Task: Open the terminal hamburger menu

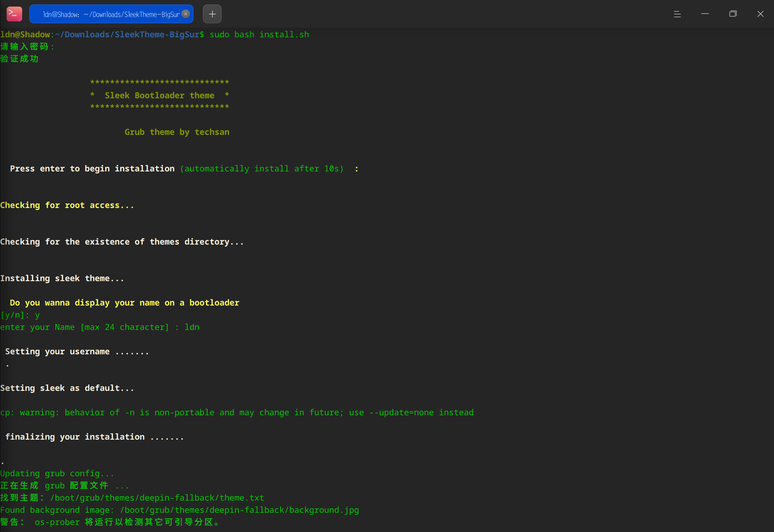Action: tap(677, 14)
